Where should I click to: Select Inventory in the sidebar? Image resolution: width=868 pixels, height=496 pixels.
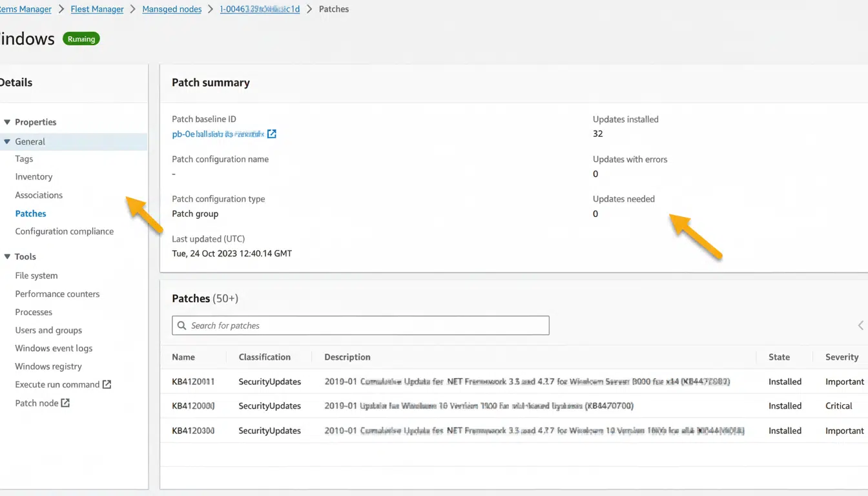pos(34,177)
